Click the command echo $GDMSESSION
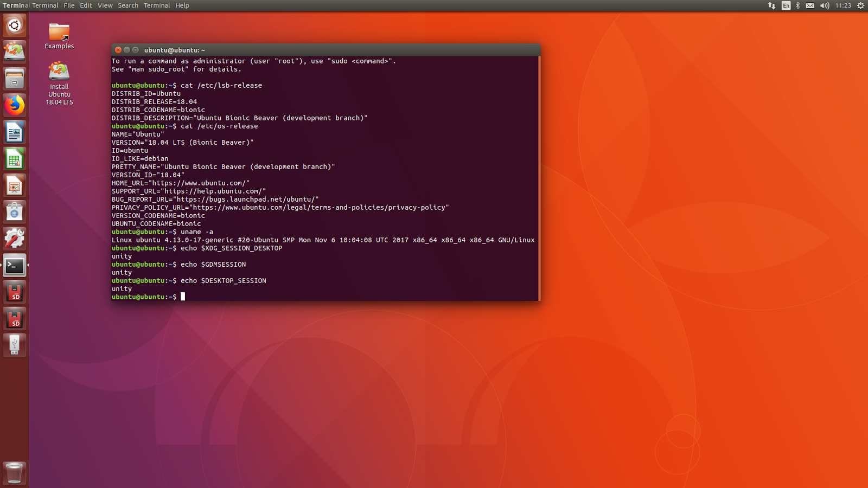This screenshot has width=868, height=488. 213,264
